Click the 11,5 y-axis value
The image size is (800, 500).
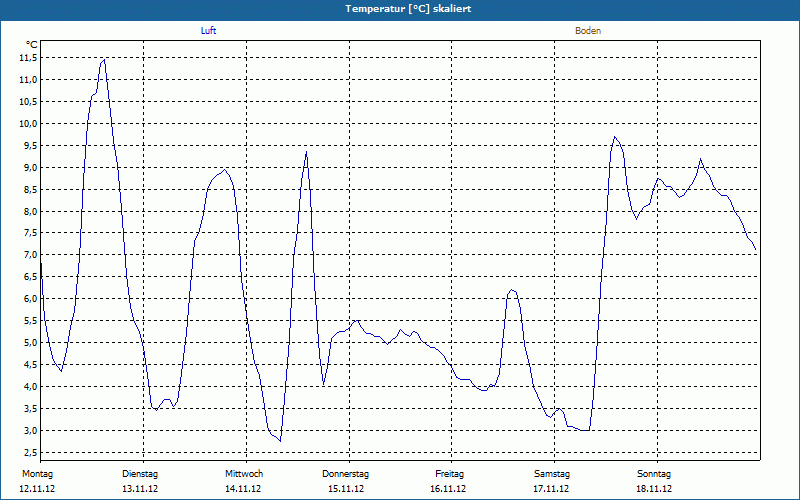pyautogui.click(x=28, y=58)
